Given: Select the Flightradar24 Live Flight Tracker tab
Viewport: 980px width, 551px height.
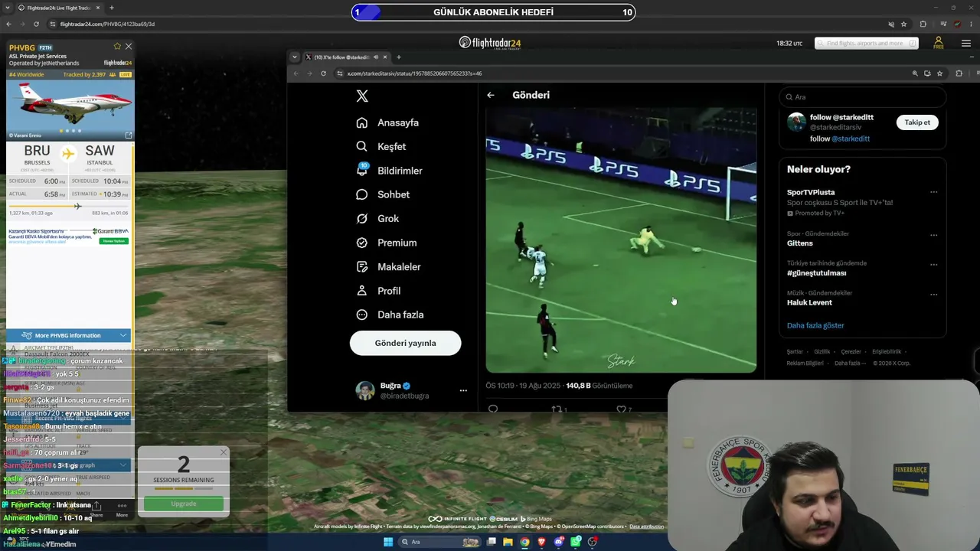Looking at the screenshot, I should coord(58,8).
